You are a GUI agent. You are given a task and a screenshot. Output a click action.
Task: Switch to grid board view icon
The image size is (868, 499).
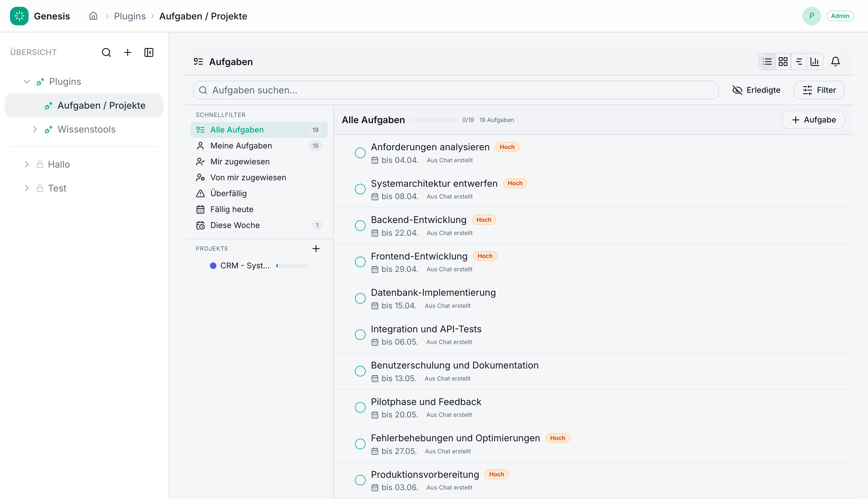[783, 62]
